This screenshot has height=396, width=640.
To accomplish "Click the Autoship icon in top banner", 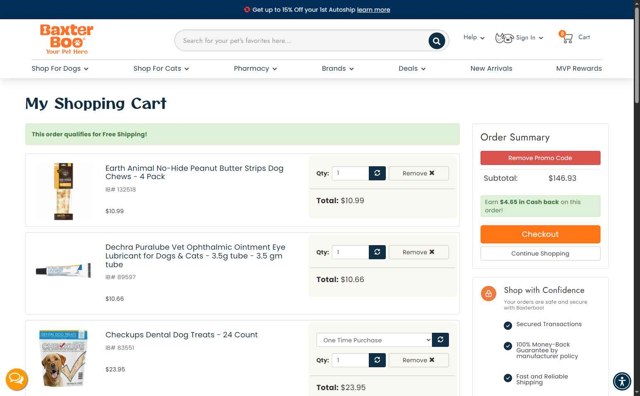I will click(247, 9).
